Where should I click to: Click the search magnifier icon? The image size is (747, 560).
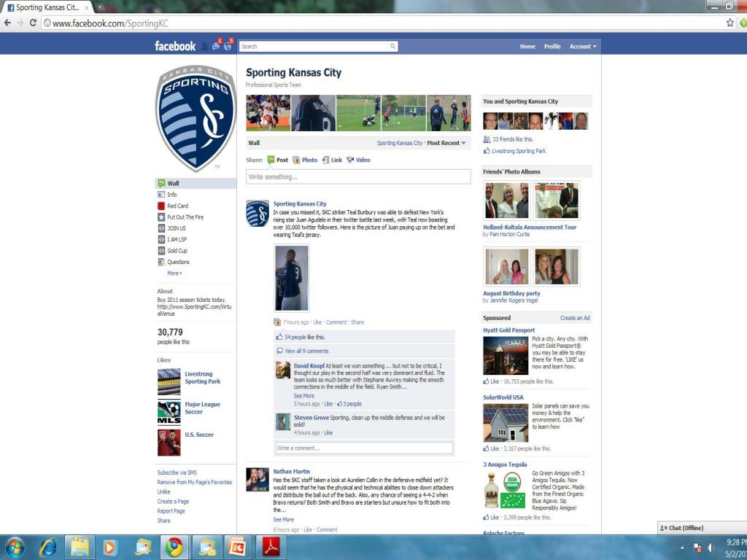tap(392, 46)
